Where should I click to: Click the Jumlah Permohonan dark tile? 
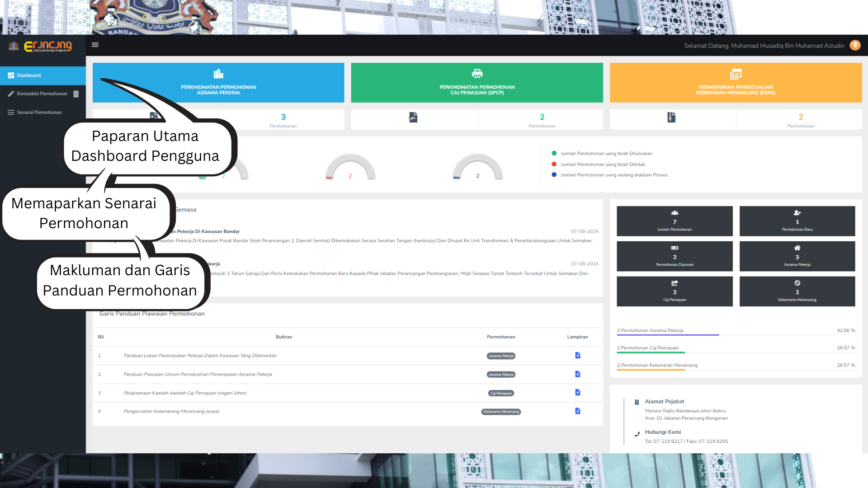(675, 221)
